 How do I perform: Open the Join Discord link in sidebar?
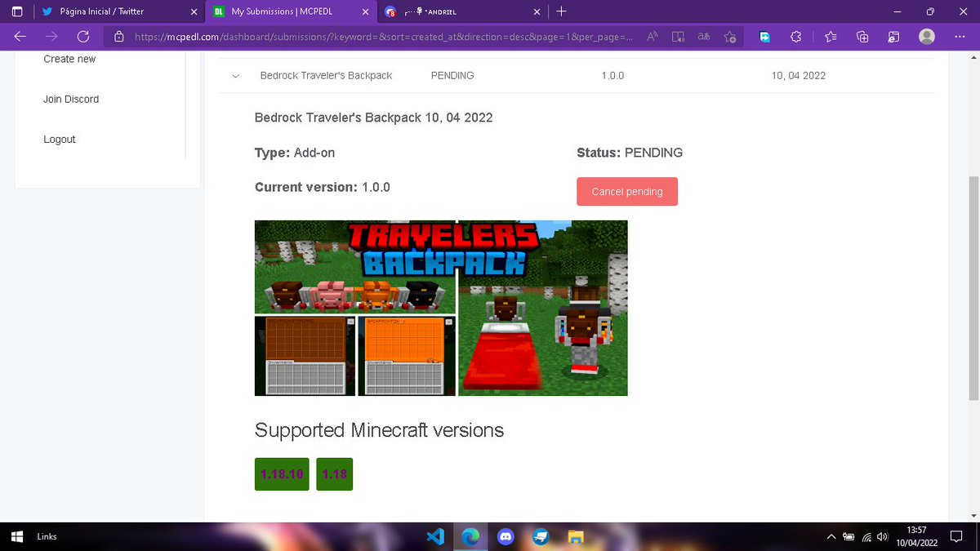71,99
